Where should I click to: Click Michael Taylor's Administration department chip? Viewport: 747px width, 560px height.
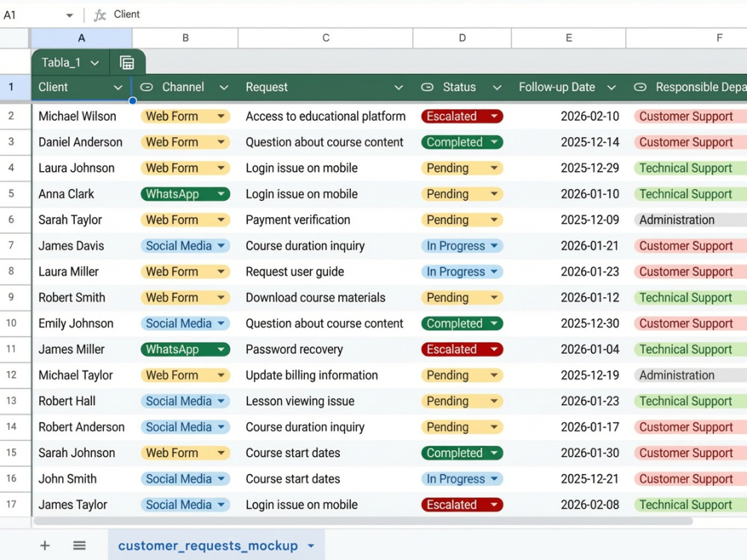pos(690,376)
